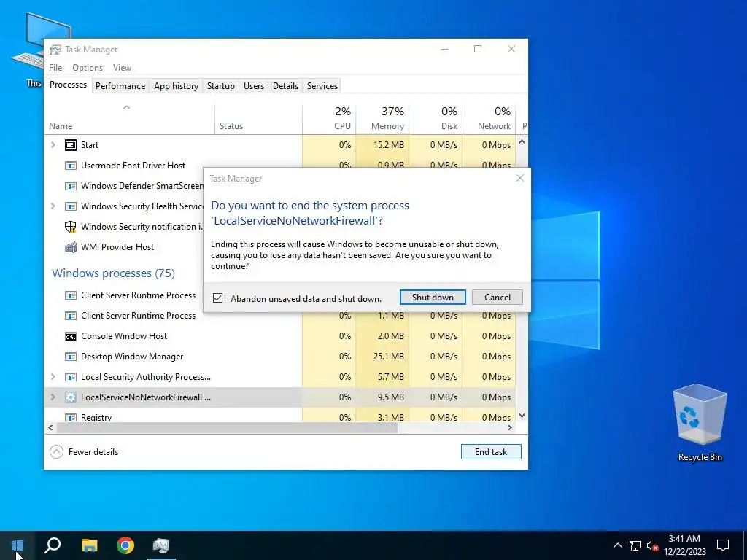Switch to the Startup tab
This screenshot has height=560, width=747.
[x=220, y=86]
